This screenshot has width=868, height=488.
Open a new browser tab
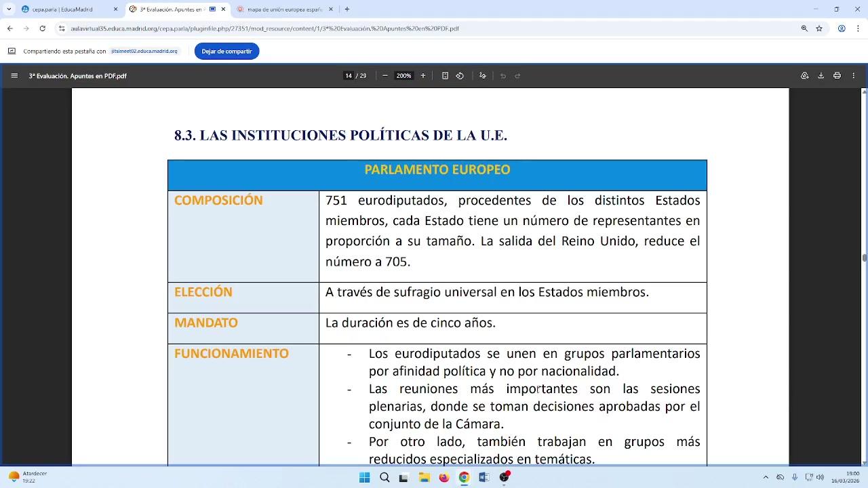[347, 9]
